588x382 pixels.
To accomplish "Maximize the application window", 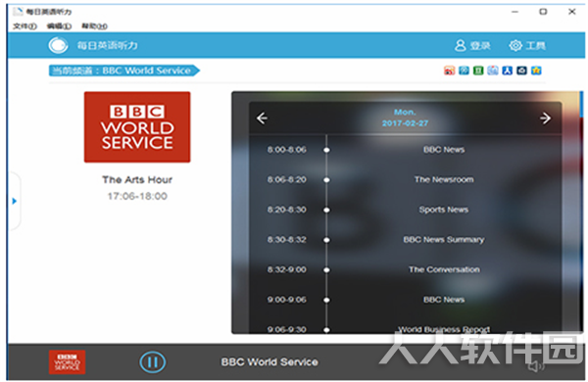I will pyautogui.click(x=543, y=12).
